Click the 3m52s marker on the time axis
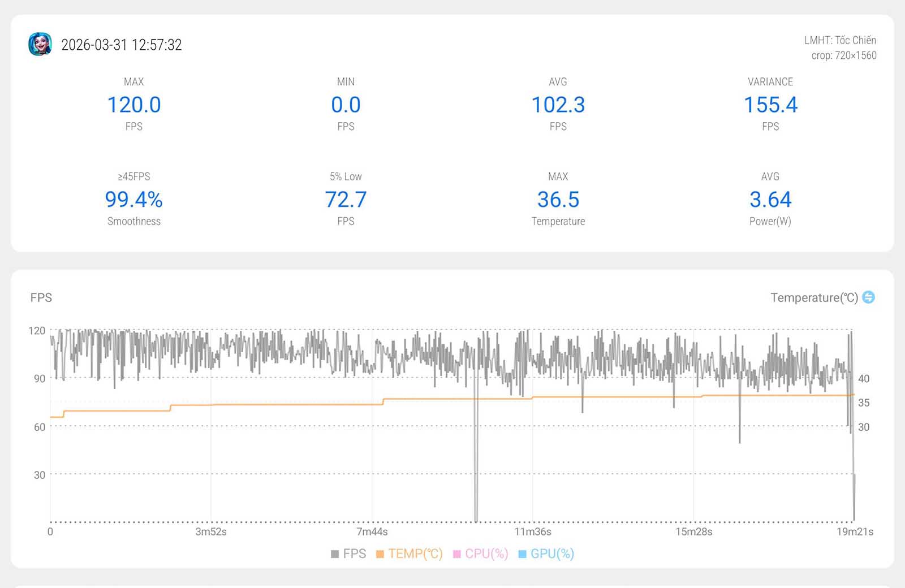Viewport: 905px width, 588px height. (x=211, y=531)
